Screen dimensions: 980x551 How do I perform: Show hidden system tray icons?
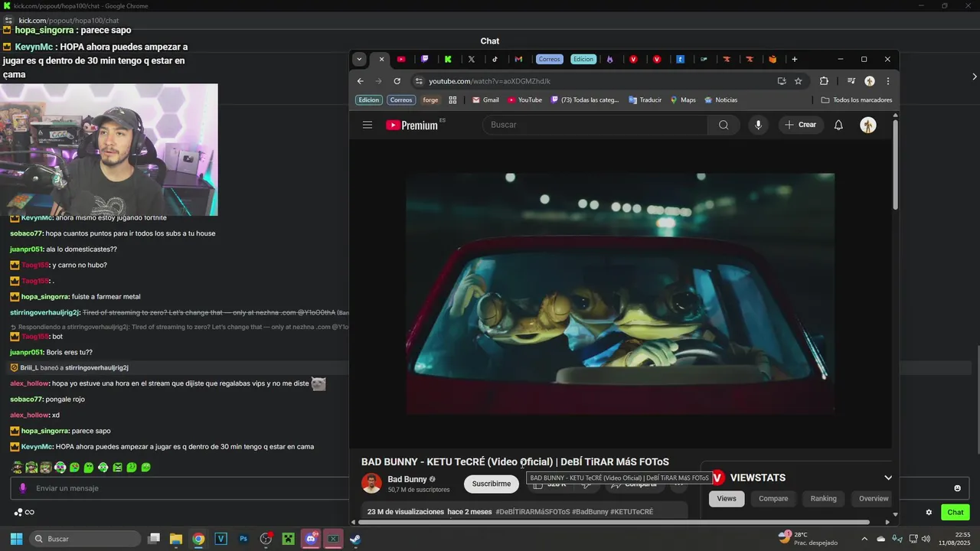click(x=866, y=539)
